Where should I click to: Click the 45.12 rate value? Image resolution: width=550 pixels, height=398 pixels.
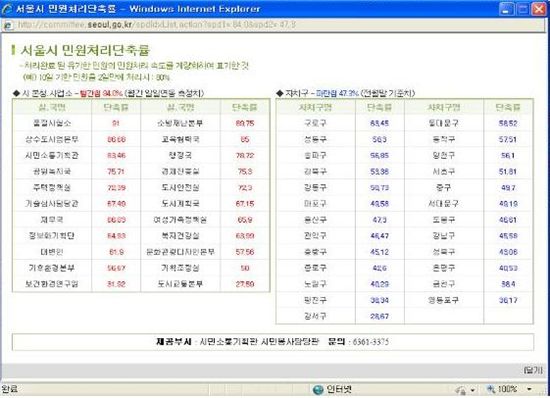380,252
